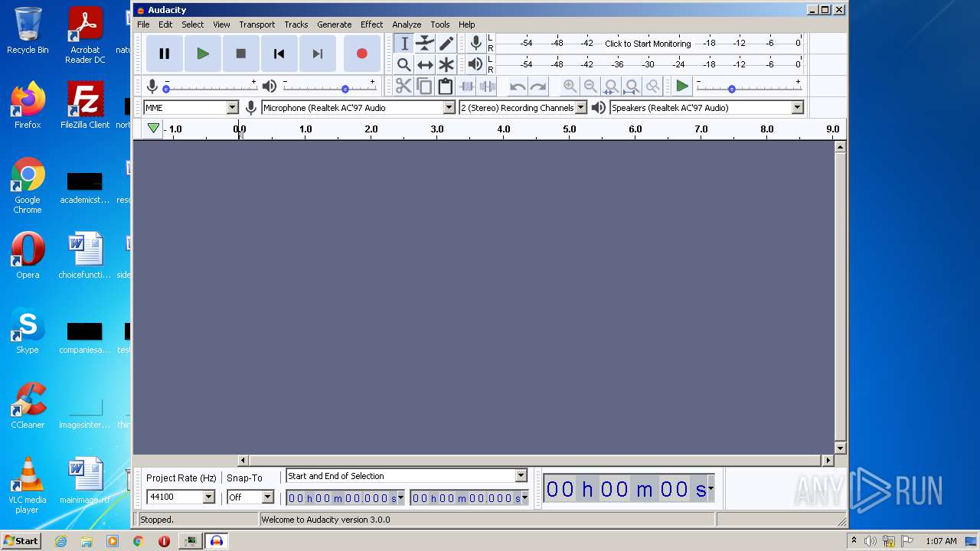Click the Cut (scissors) icon
This screenshot has height=551, width=980.
click(x=403, y=86)
